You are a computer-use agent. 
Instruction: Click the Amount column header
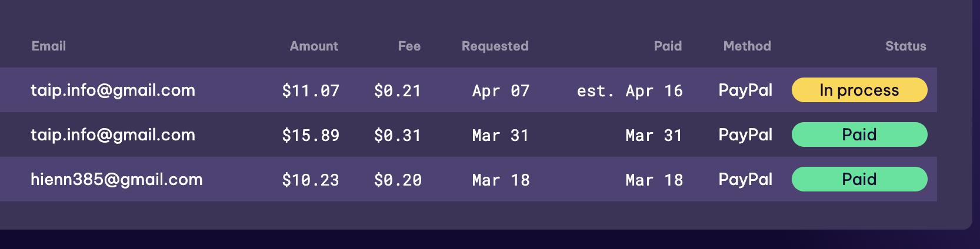[314, 46]
